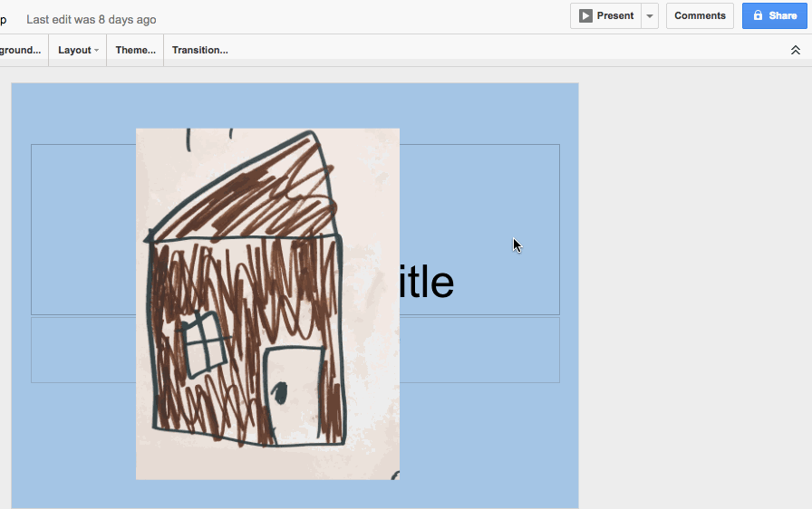Open the partially visible Help menu
812x509 pixels.
click(x=3, y=20)
